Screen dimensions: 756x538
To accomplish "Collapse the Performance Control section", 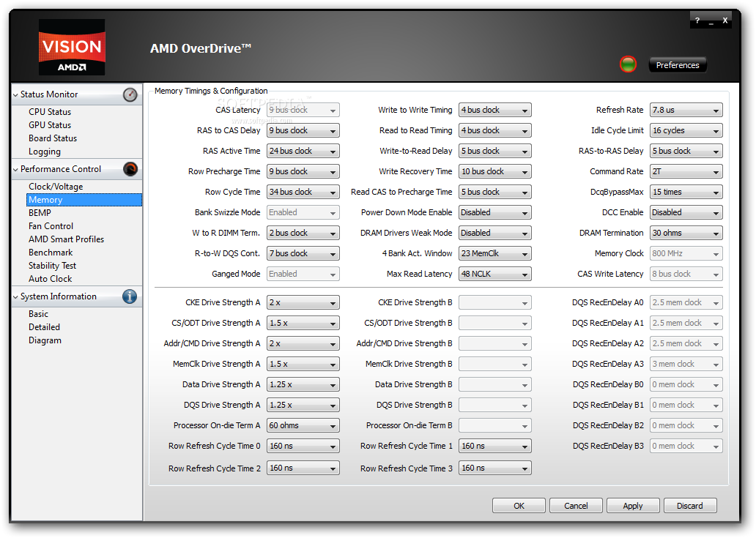I will pos(16,170).
